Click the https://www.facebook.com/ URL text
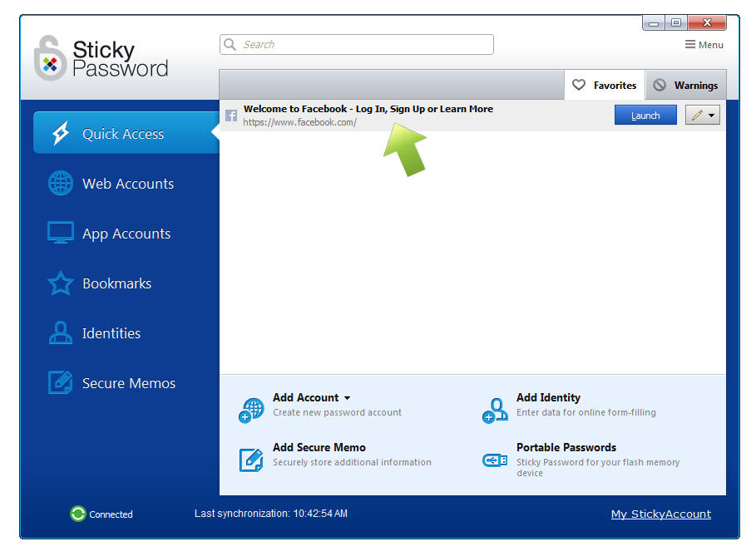 pyautogui.click(x=300, y=122)
